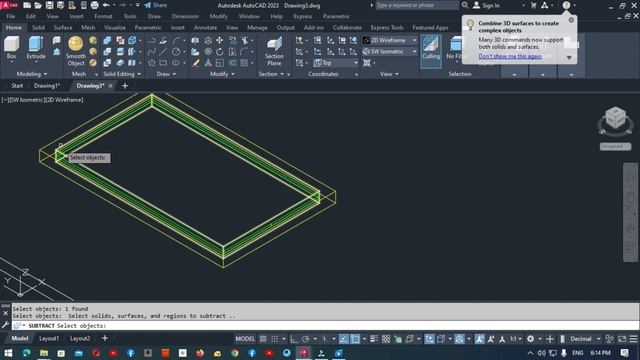Click the Share button
Screen dimensions: 640x360
pyautogui.click(x=156, y=5)
